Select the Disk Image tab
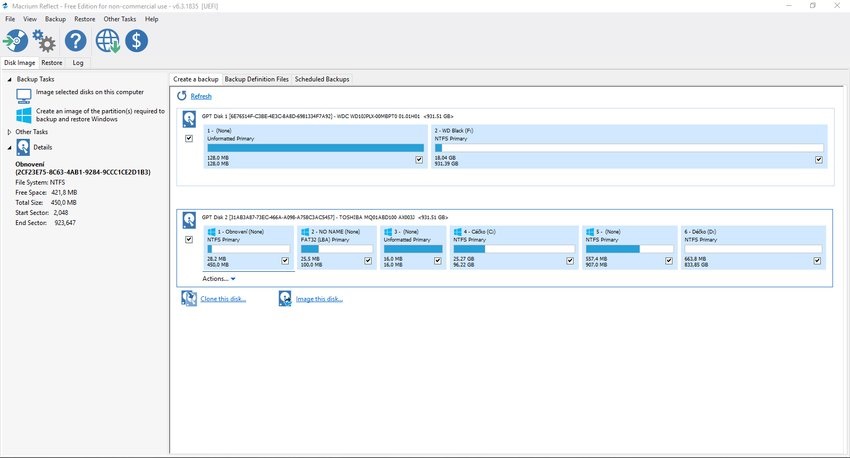850x458 pixels. point(20,63)
